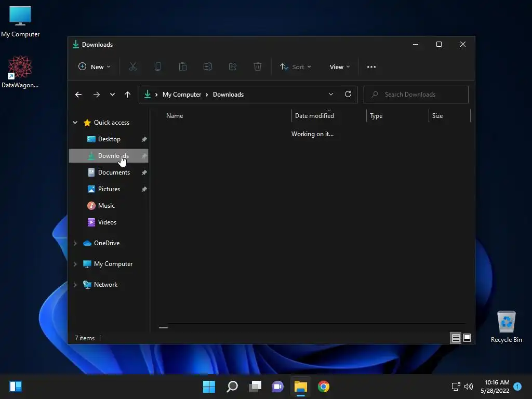Open the Sort dropdown menu
This screenshot has width=532, height=399.
pos(295,67)
